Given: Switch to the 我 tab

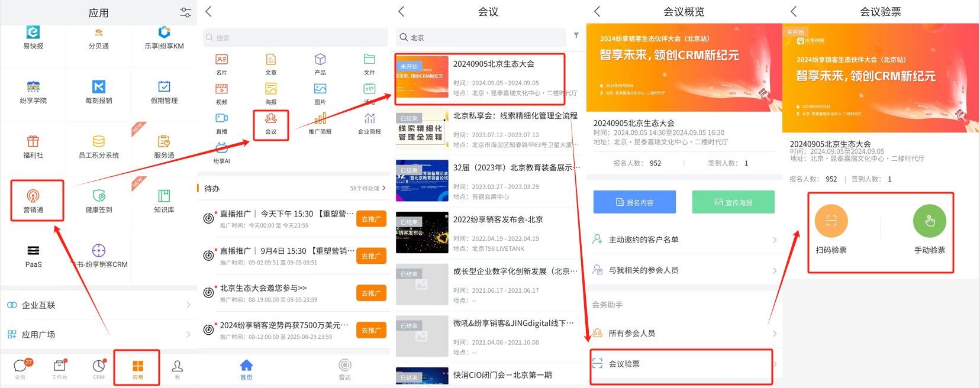Looking at the screenshot, I should coord(177,368).
